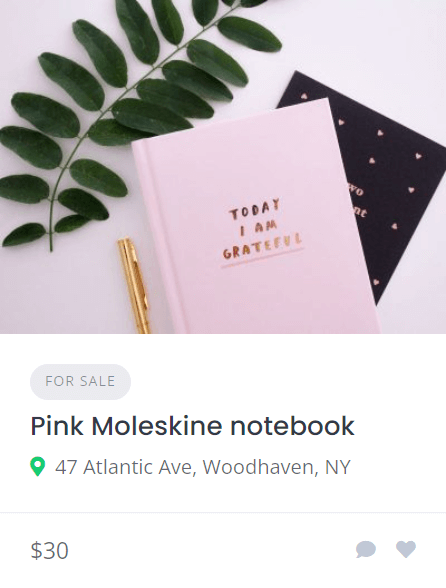The image size is (446, 588).
Task: Click the heart favorite icon
Action: coord(406,549)
